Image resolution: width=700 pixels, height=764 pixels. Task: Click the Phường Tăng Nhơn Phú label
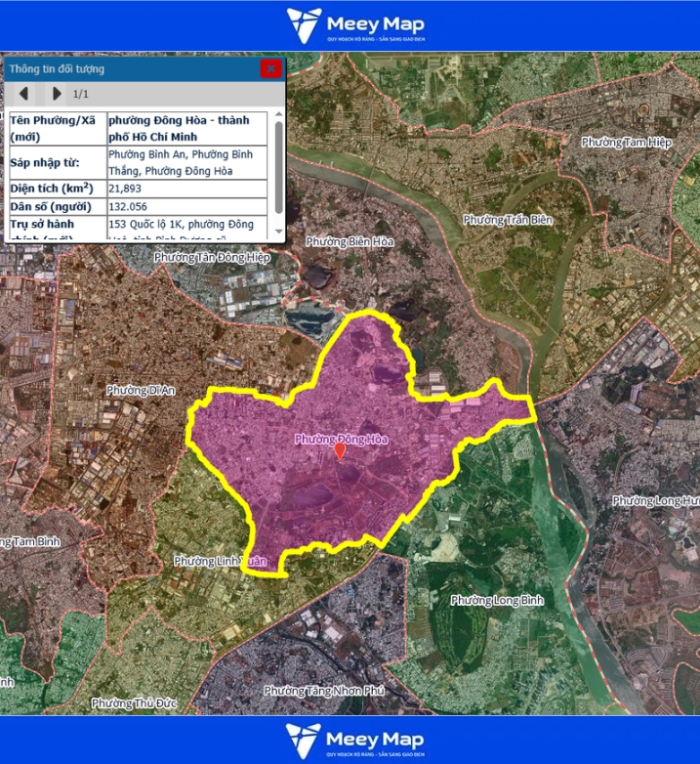(324, 691)
